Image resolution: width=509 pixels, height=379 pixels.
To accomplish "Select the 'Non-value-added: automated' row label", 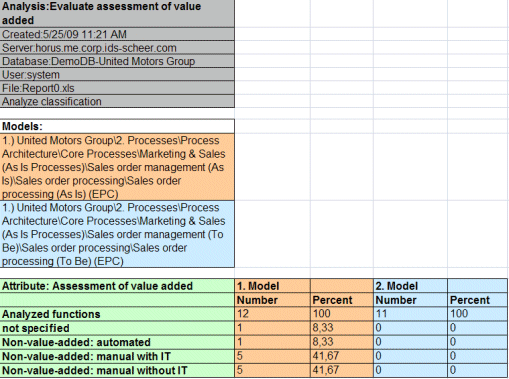I will click(x=117, y=342).
